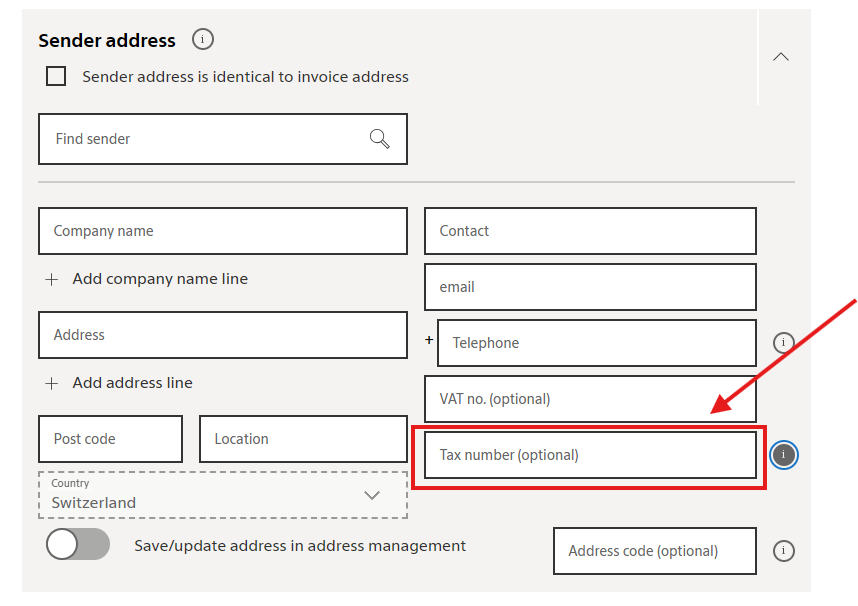Click info icon beside Address code field

click(x=784, y=551)
